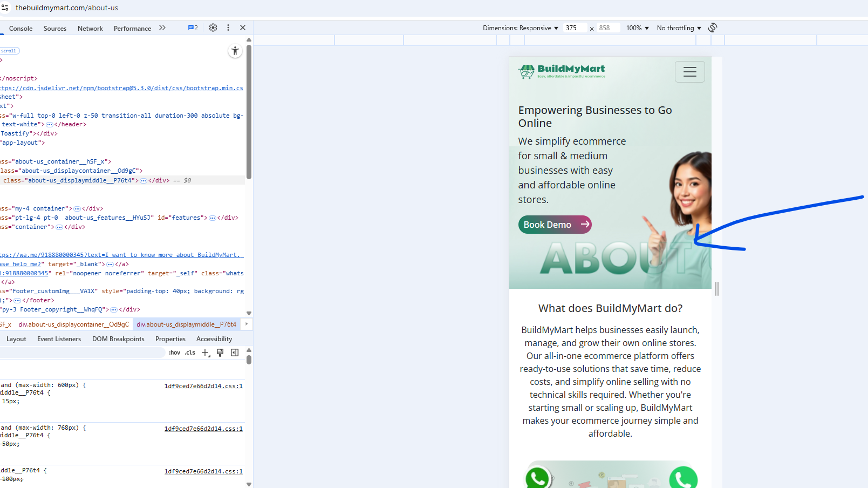The height and width of the screenshot is (488, 868).
Task: Switch to the Sources tab
Action: click(55, 29)
